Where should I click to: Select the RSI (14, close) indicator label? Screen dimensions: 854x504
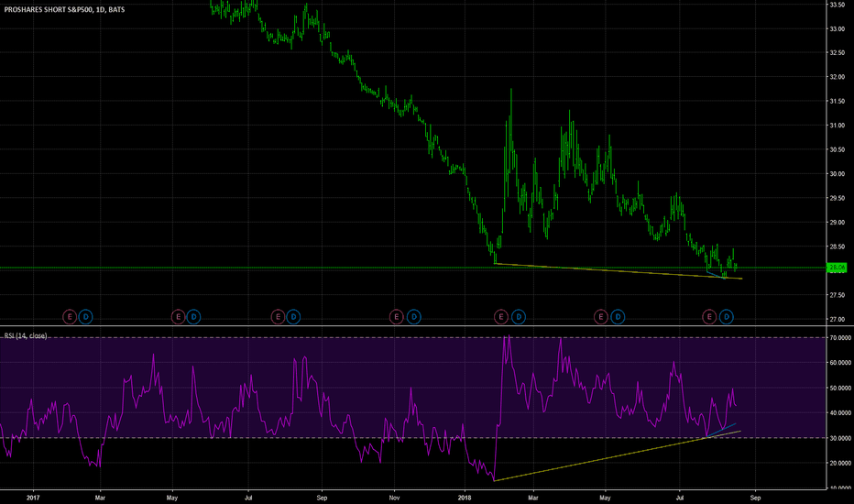click(26, 335)
